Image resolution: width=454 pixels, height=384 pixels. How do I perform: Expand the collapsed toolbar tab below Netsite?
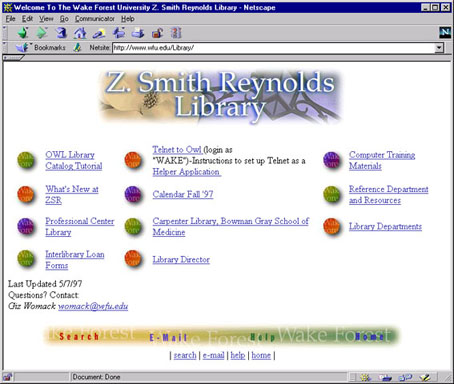(13, 58)
